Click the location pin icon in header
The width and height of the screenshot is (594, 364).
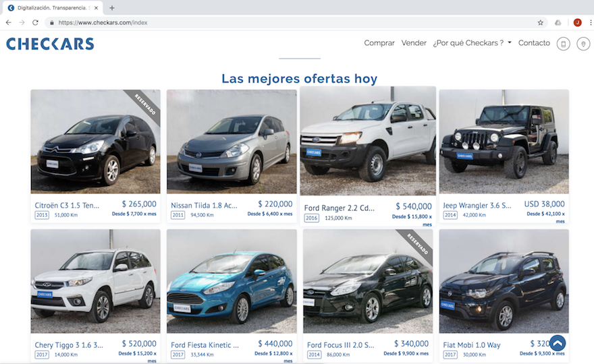pyautogui.click(x=583, y=44)
